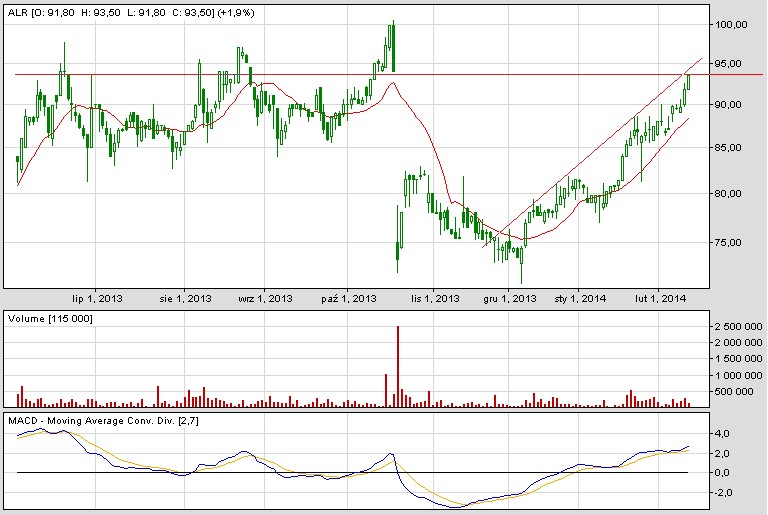Screen dimensions: 768x515
Task: Select the 85,00 price axis label
Action: pos(728,147)
